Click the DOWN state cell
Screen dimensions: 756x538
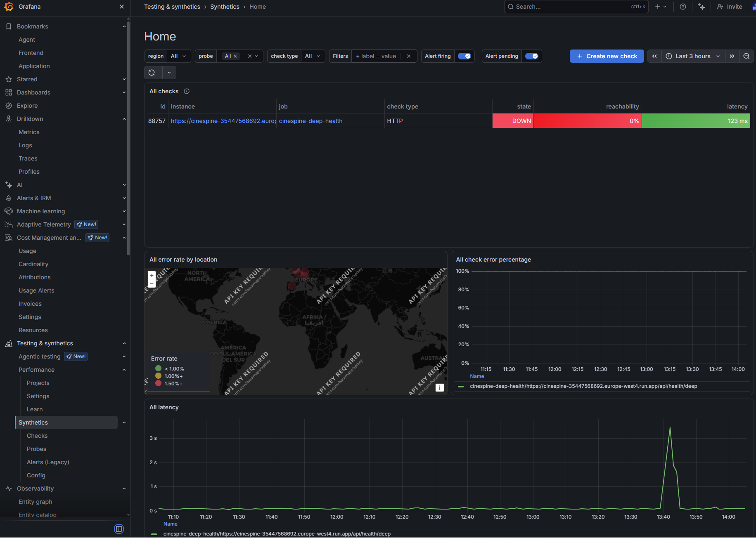coord(513,121)
